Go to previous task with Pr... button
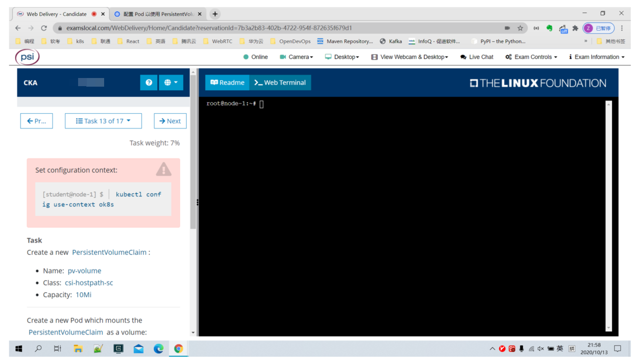 click(x=37, y=121)
